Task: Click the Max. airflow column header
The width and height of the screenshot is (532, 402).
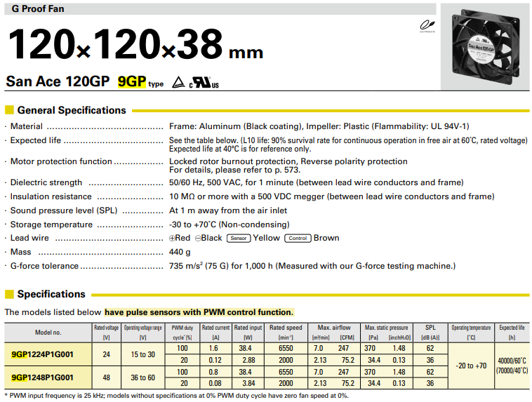Action: point(334,328)
